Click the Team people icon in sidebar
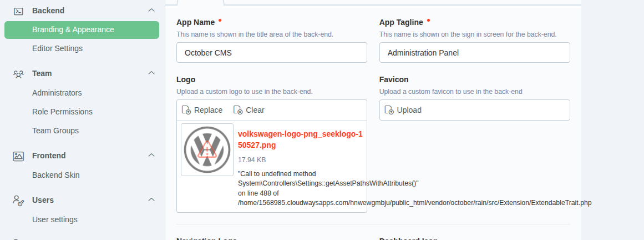Screen dimensions: 644x240 [x=18, y=73]
